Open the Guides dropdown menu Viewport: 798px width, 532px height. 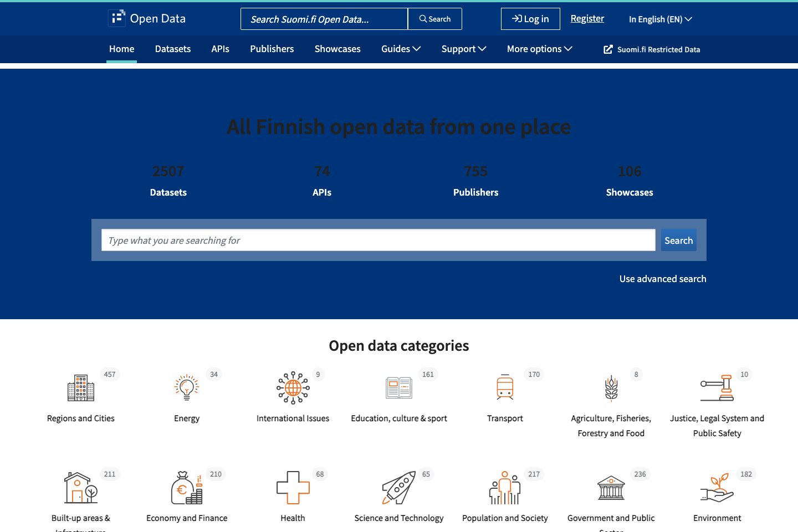pos(400,49)
